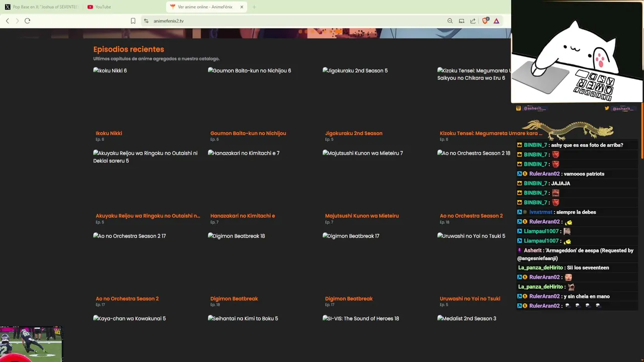644x362 pixels.
Task: Click the picture-in-picture screen icon in toolbar
Action: tap(461, 21)
